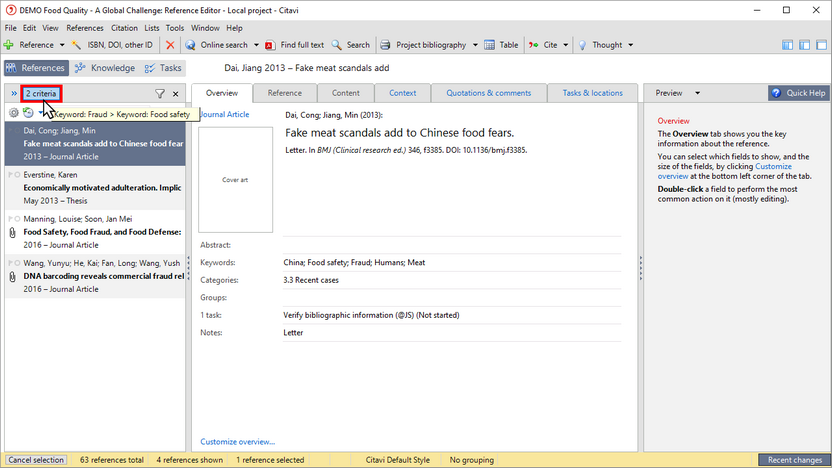832x468 pixels.
Task: Toggle task flag on Wang reference
Action: [x=10, y=263]
